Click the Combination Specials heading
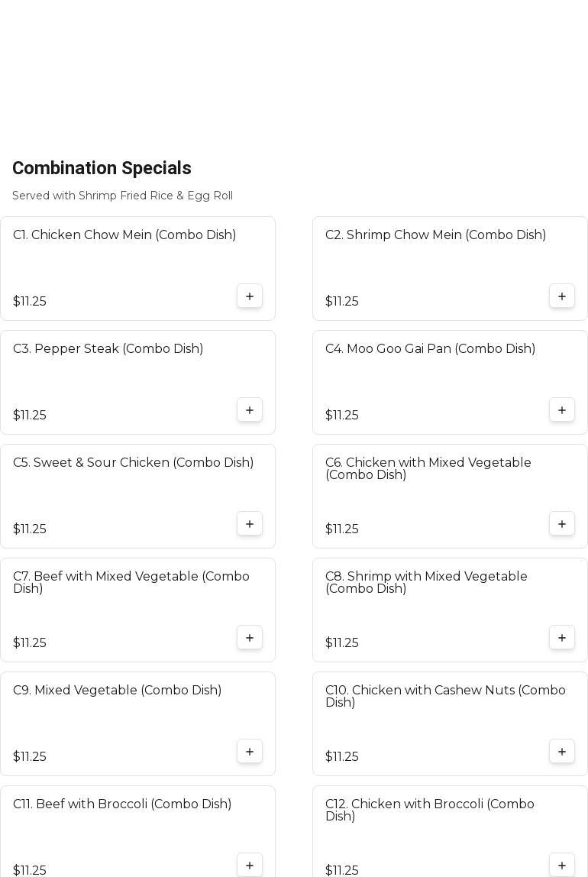This screenshot has height=877, width=588. (102, 168)
